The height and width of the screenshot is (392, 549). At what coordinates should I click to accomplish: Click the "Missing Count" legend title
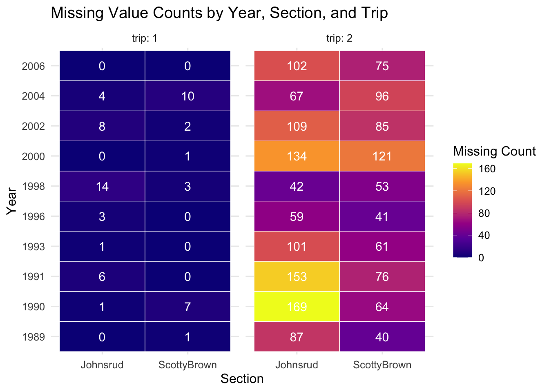pyautogui.click(x=494, y=151)
